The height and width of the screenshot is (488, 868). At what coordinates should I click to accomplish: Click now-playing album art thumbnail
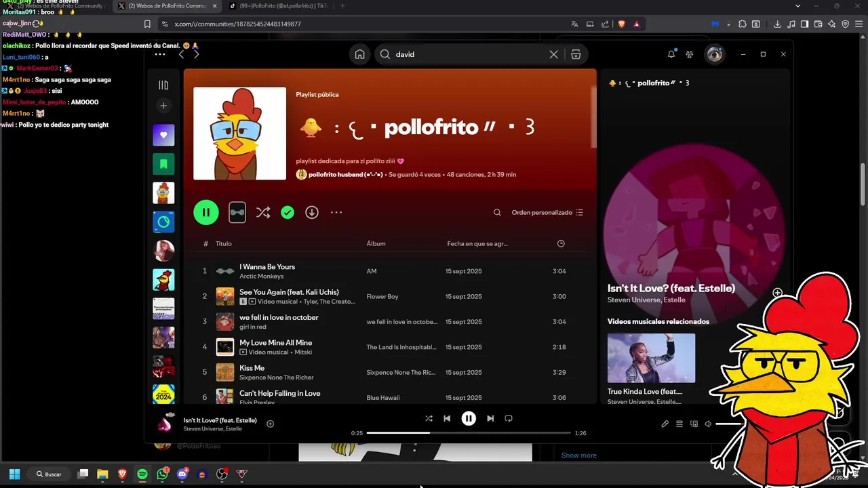165,424
